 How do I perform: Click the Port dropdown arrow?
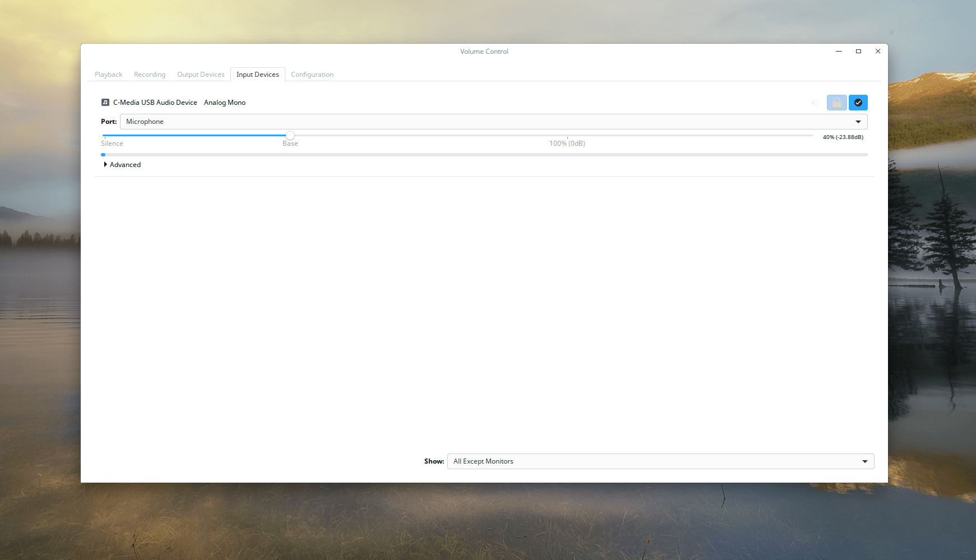pos(859,121)
